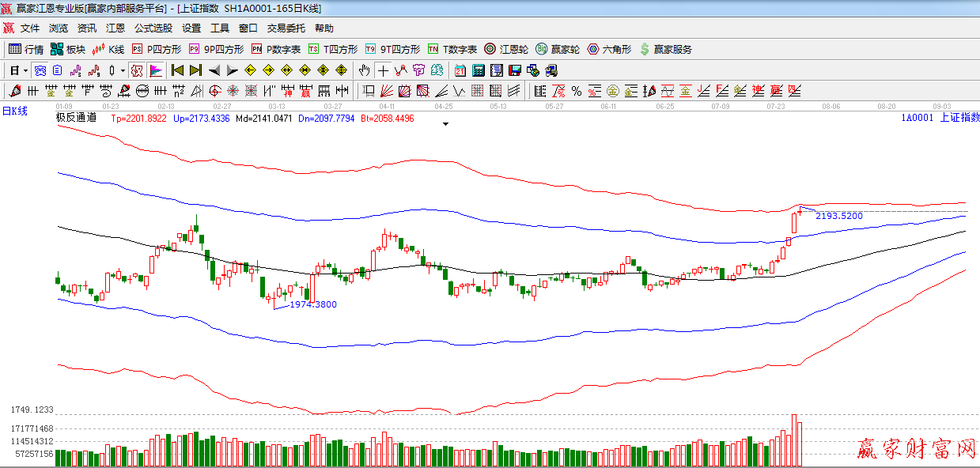
Task: Open the candlestick style dropdown arrow
Action: (x=123, y=70)
